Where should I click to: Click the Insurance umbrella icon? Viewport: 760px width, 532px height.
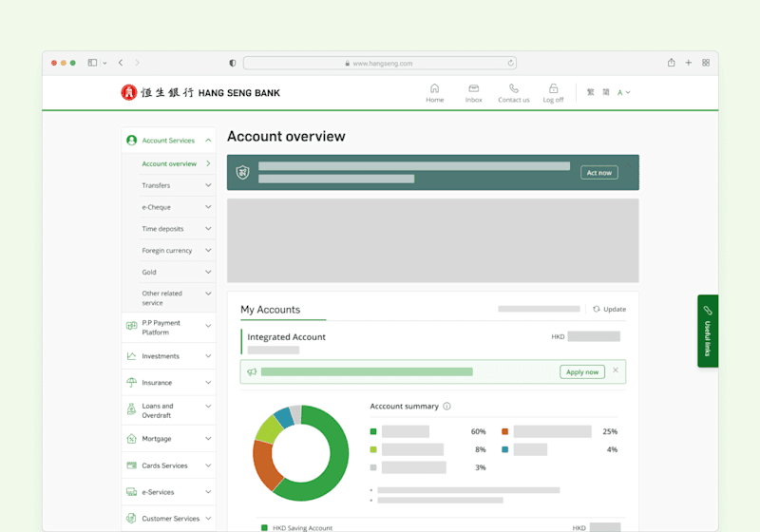click(x=131, y=382)
